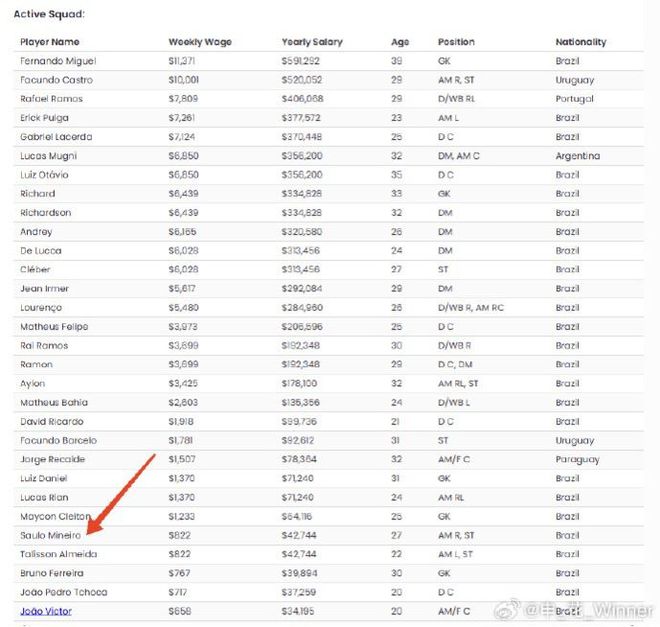
Task: Select the Lucas Mugni row
Action: tap(328, 156)
